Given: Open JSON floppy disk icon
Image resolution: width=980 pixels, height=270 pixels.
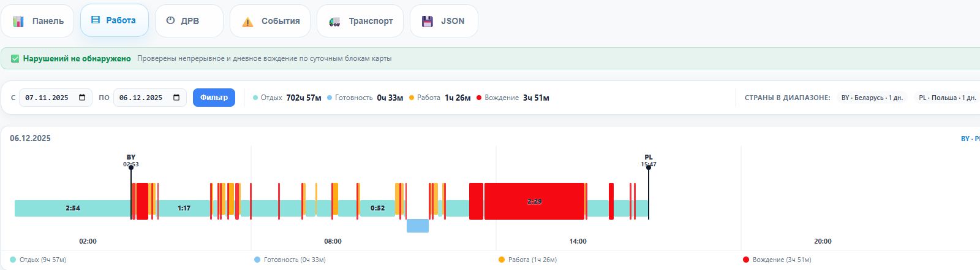Looking at the screenshot, I should [427, 21].
